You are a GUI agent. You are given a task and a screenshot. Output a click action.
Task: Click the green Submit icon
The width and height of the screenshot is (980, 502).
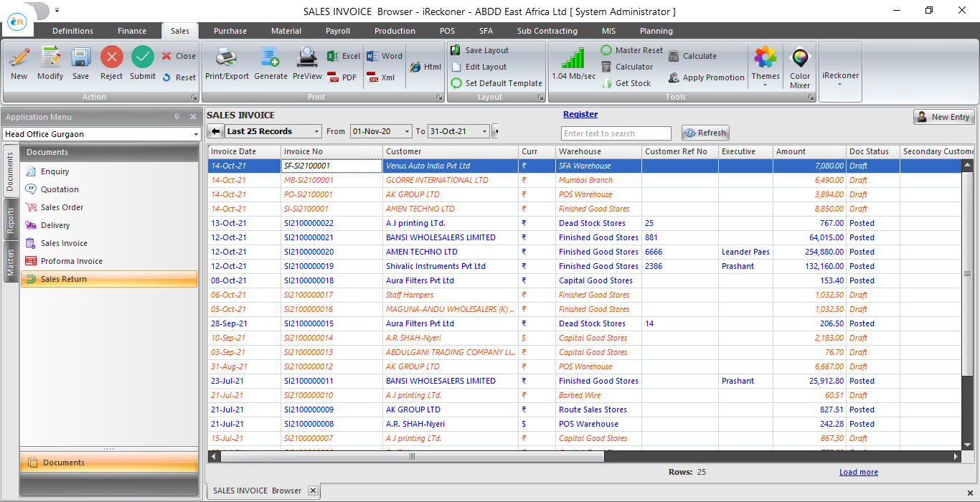pyautogui.click(x=142, y=58)
